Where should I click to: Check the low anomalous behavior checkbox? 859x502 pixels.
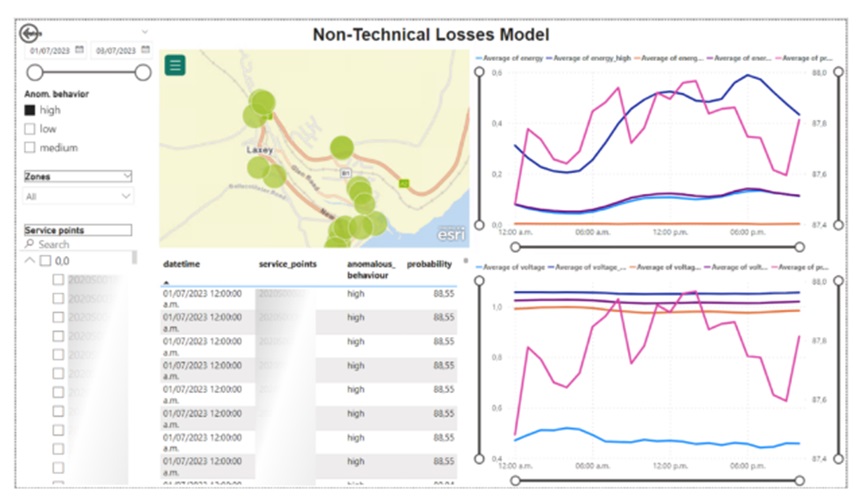[x=30, y=129]
